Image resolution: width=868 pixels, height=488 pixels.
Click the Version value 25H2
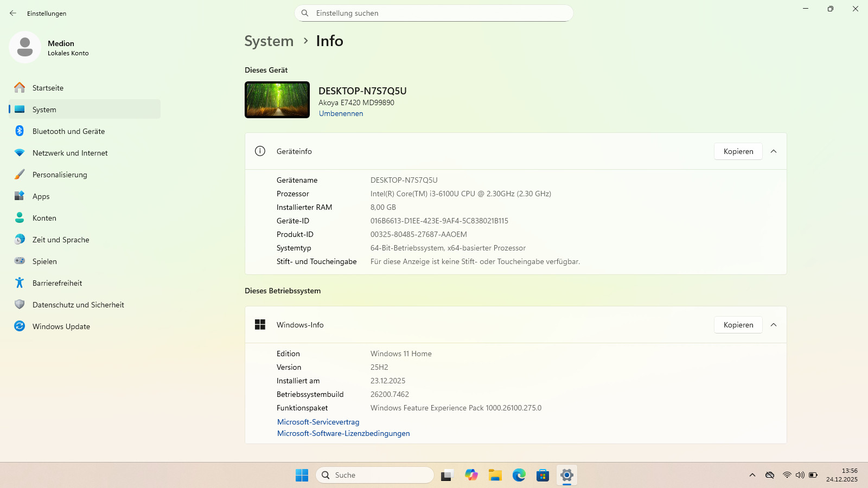point(379,367)
